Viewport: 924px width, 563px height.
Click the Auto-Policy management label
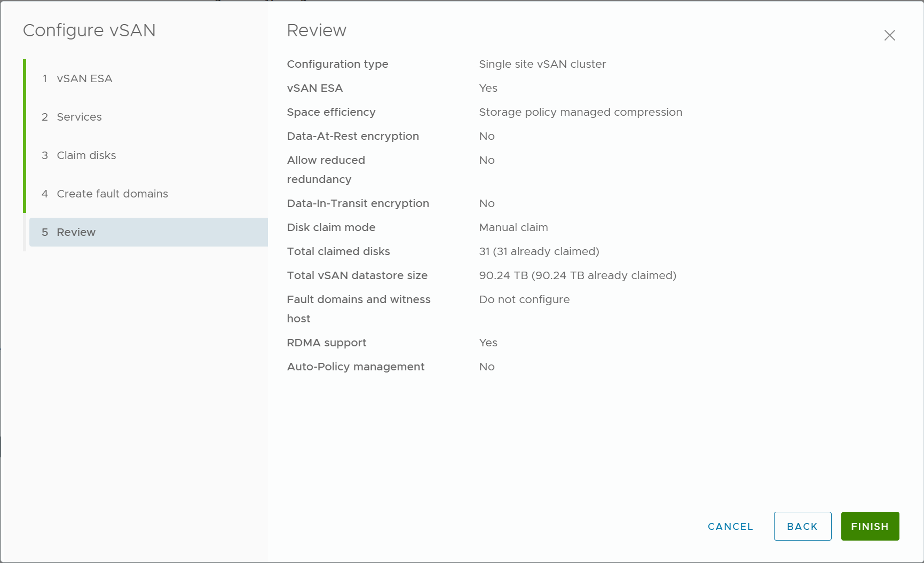tap(356, 367)
